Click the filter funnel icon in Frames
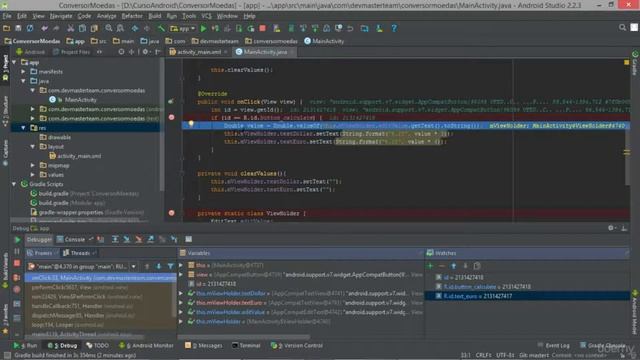 171,266
